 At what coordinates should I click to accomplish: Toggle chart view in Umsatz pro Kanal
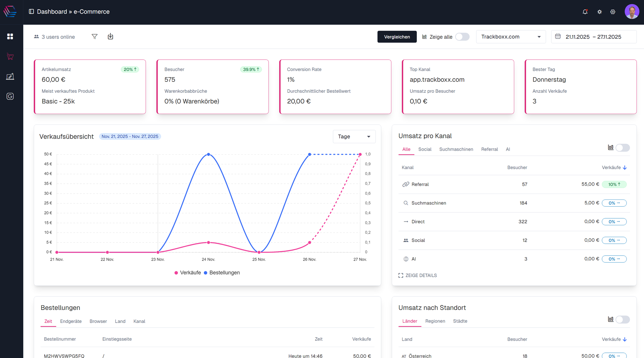coord(622,148)
